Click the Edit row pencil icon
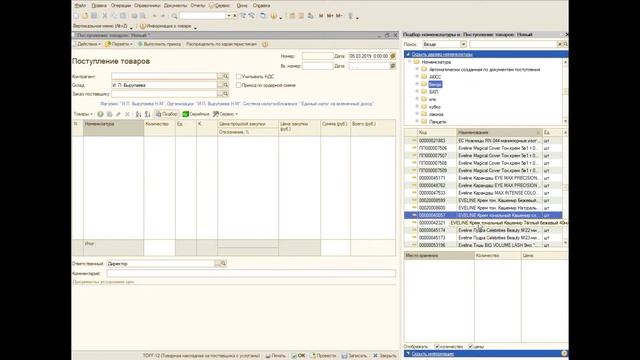Viewport: 640px width, 360px height. pos(118,114)
